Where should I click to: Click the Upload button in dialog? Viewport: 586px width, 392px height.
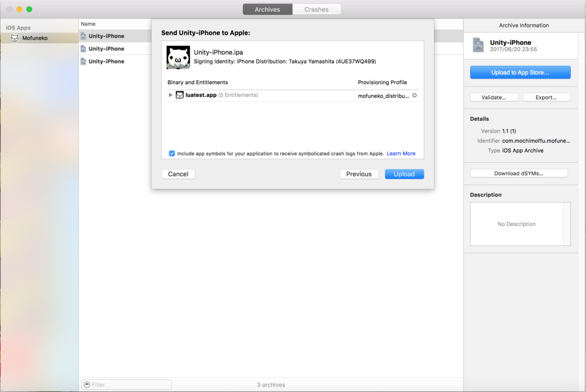404,174
